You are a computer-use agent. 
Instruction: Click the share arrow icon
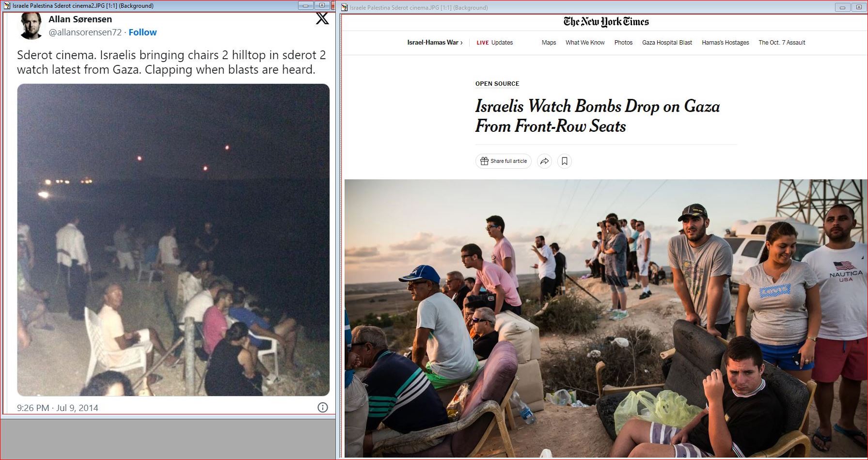tap(545, 161)
